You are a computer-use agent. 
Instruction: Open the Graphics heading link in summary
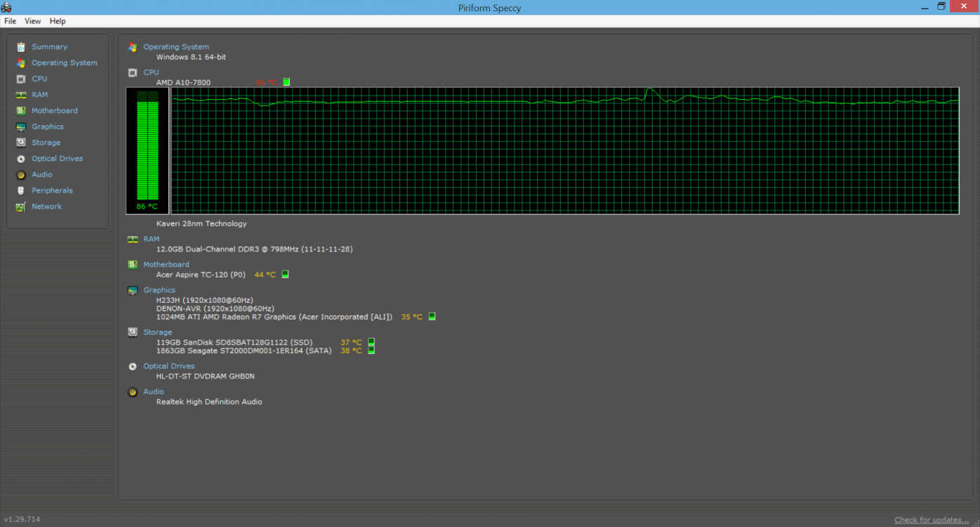point(159,290)
